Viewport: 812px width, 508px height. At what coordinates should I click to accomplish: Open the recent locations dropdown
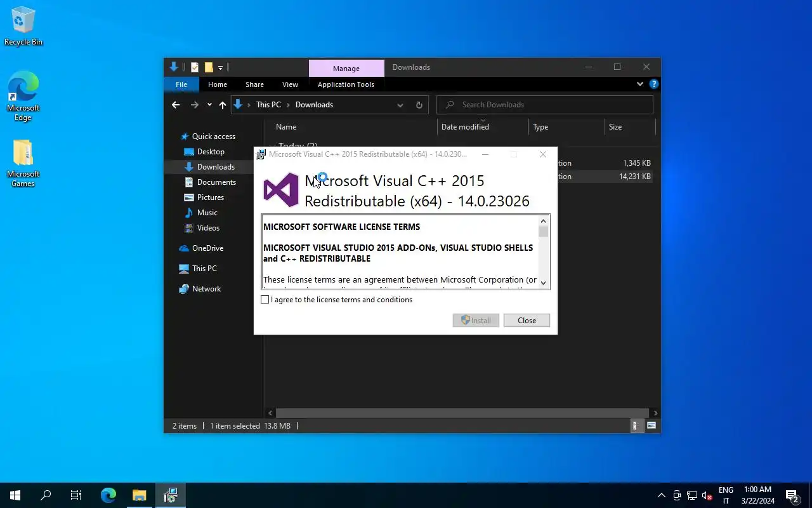pos(209,105)
